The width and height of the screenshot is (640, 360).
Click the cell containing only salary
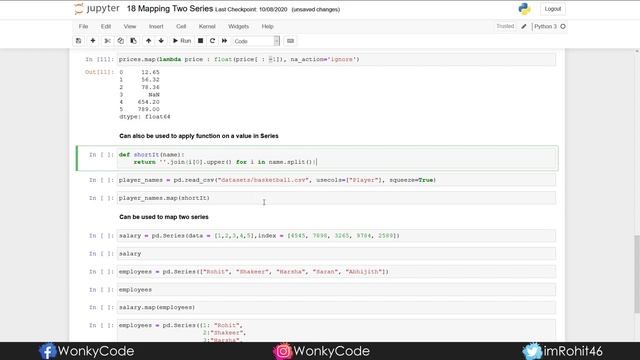[x=336, y=253]
